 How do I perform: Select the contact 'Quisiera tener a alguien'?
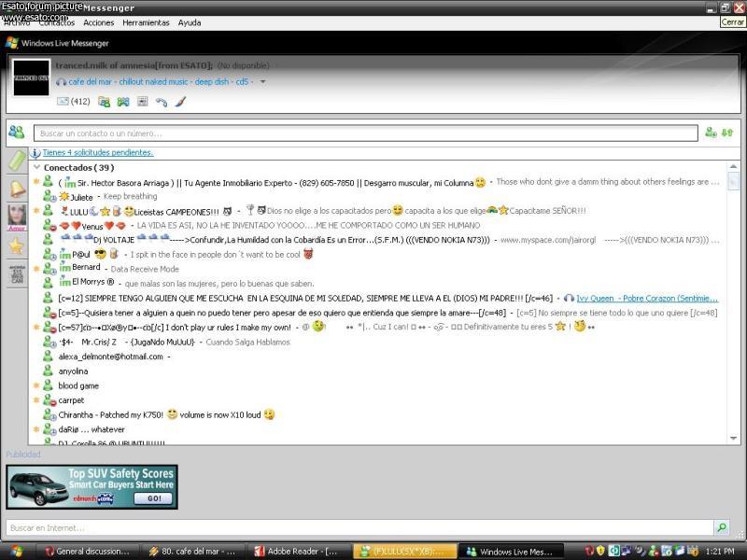click(376, 313)
